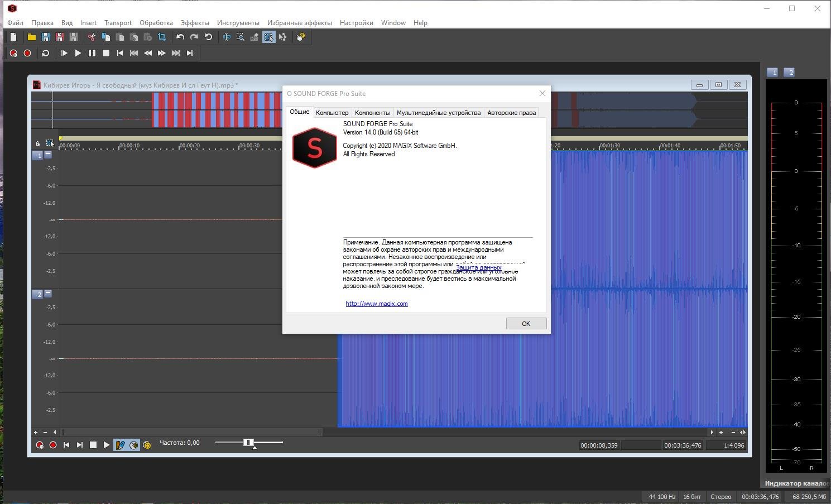Collapse channel 2 with its minus button

[48, 294]
